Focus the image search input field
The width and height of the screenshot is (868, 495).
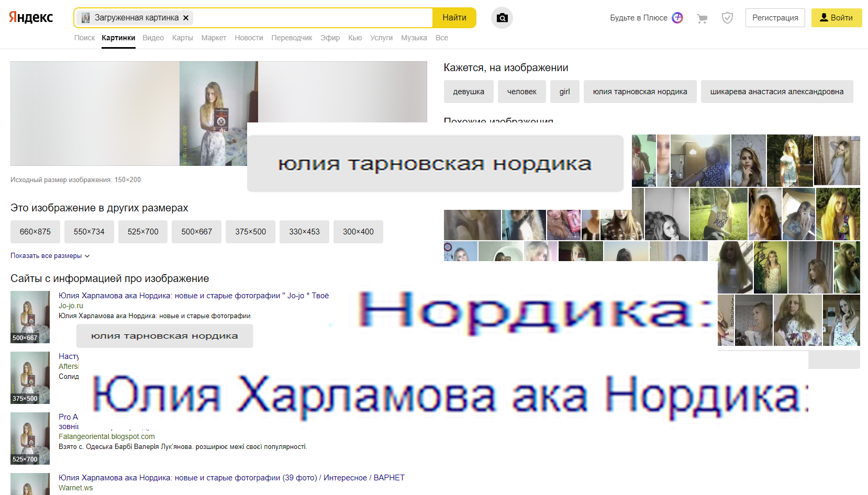tap(311, 18)
